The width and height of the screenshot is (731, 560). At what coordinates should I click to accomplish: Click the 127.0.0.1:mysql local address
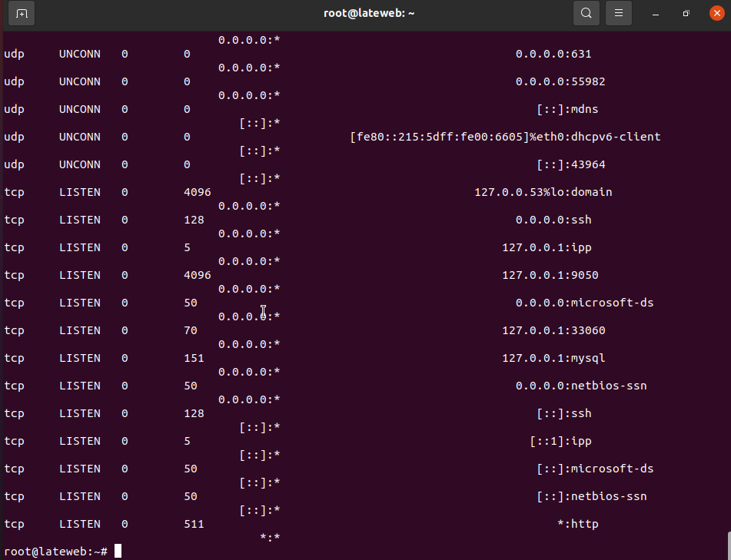pyautogui.click(x=550, y=358)
